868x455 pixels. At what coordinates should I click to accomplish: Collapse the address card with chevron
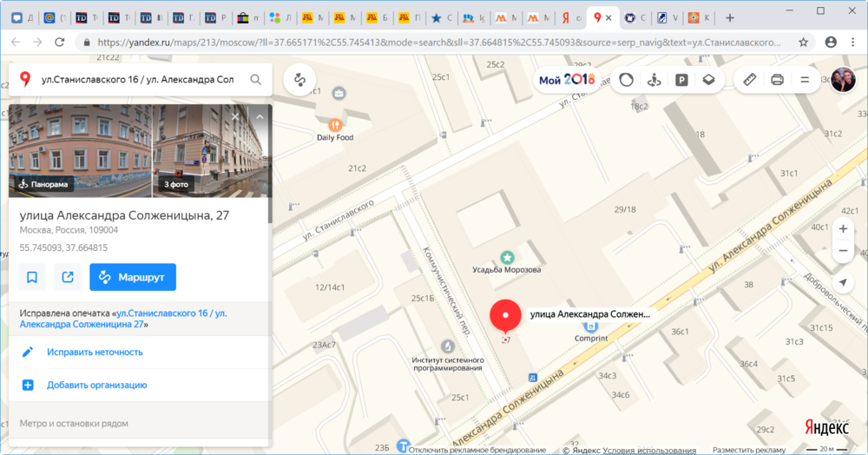click(x=259, y=116)
